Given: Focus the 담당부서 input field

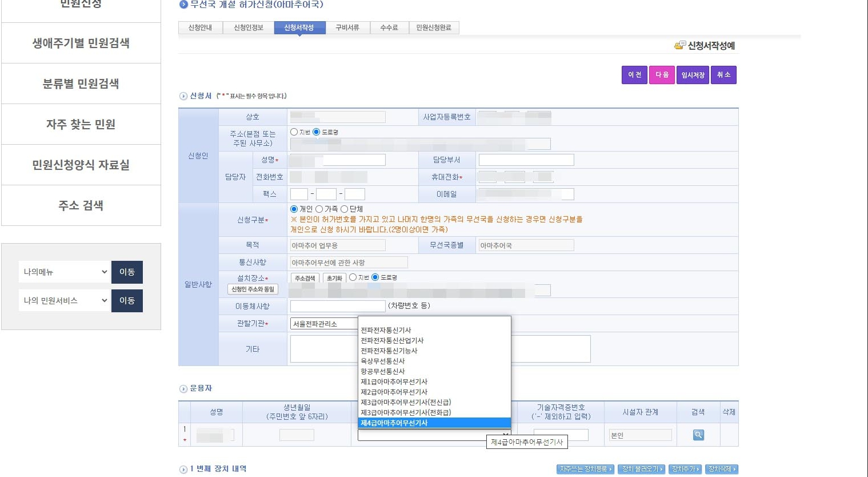Looking at the screenshot, I should coord(526,160).
